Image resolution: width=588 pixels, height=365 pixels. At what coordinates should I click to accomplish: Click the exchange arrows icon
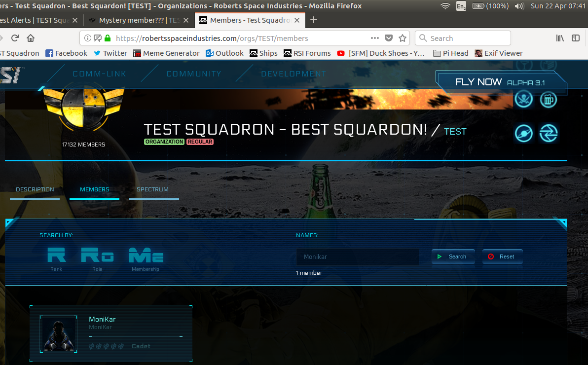548,133
